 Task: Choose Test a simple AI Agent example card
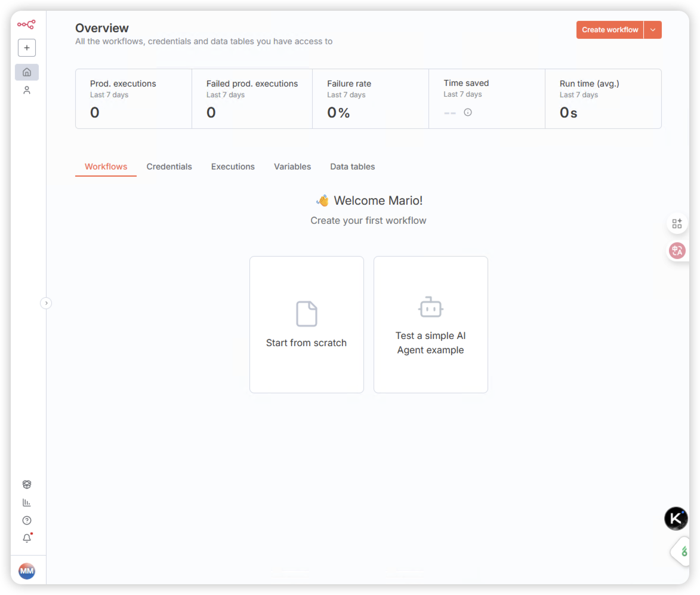click(431, 325)
